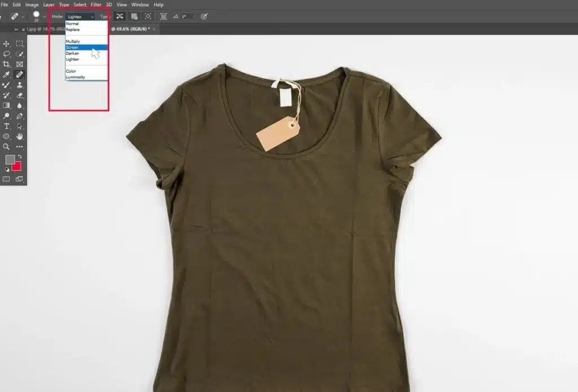
Task: Pick the Eyedropper tool
Action: pos(7,74)
